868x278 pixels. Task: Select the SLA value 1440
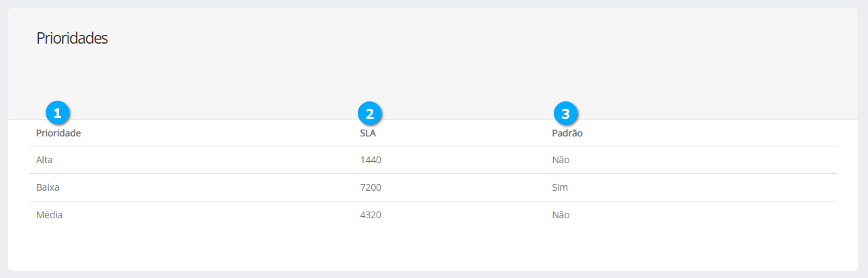pyautogui.click(x=371, y=160)
